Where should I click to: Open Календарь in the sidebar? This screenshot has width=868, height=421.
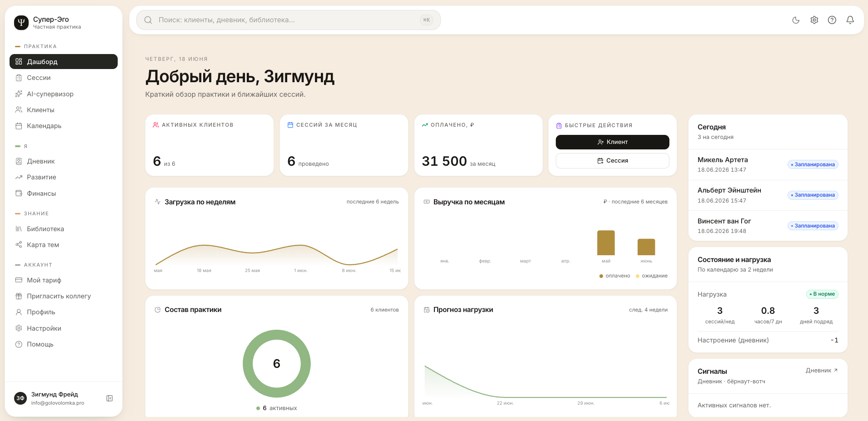(x=64, y=126)
